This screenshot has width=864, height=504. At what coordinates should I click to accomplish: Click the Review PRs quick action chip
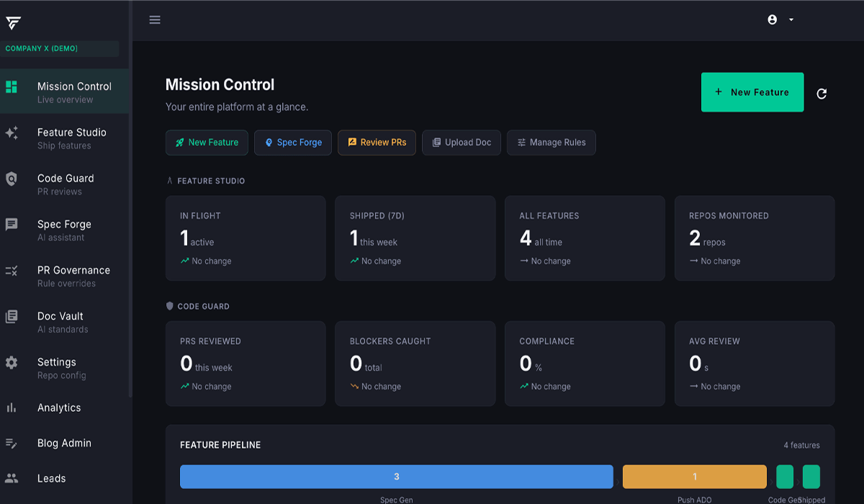[x=377, y=143]
